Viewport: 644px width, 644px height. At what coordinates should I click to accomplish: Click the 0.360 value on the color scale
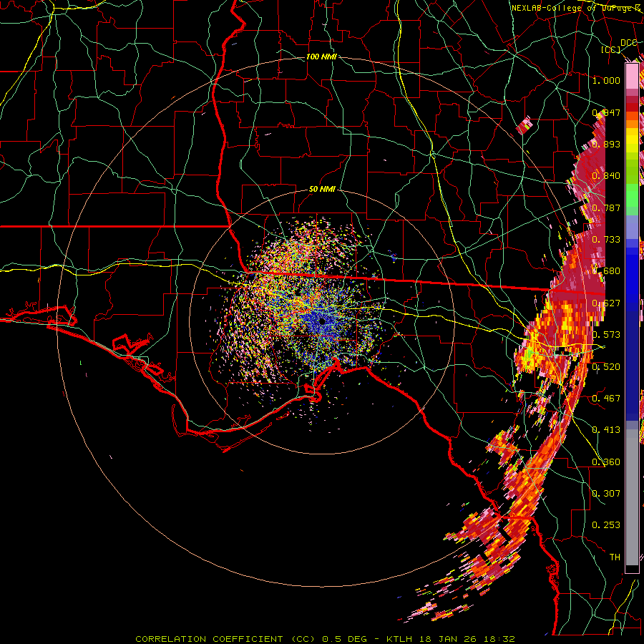pos(606,462)
